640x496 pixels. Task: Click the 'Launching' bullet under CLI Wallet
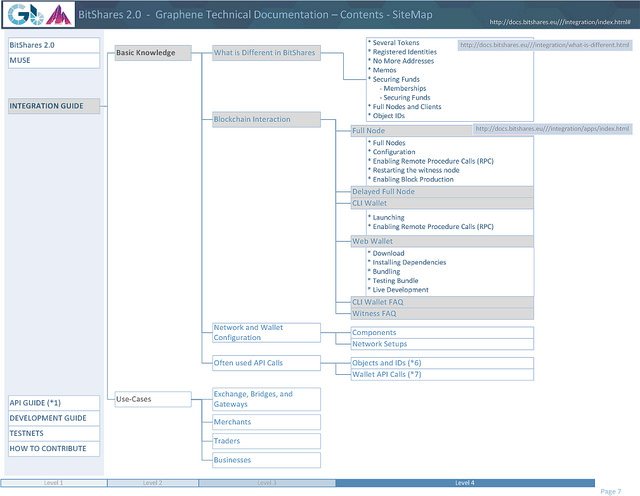[388, 218]
